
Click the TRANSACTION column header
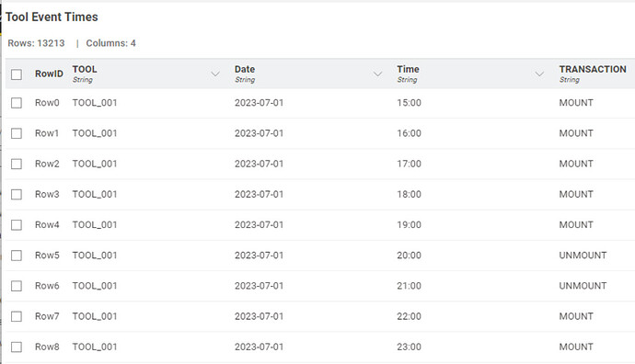(x=593, y=69)
